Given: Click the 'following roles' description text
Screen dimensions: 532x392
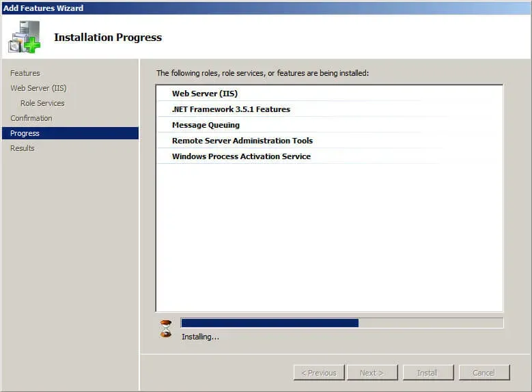Looking at the screenshot, I should pos(262,73).
